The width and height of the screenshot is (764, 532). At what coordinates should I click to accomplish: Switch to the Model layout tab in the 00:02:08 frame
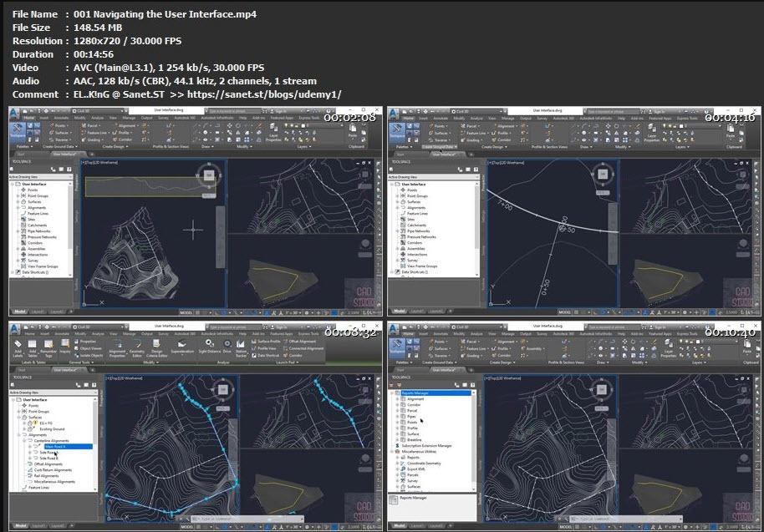(19, 312)
